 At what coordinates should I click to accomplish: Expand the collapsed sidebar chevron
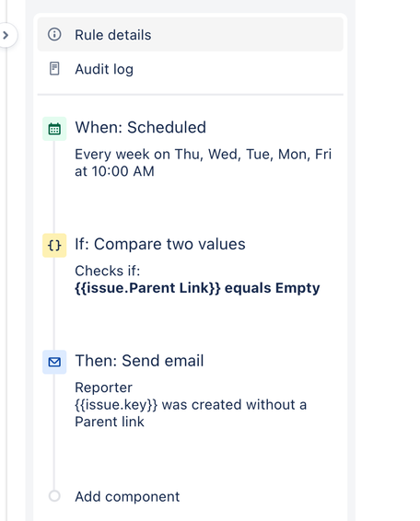point(6,35)
